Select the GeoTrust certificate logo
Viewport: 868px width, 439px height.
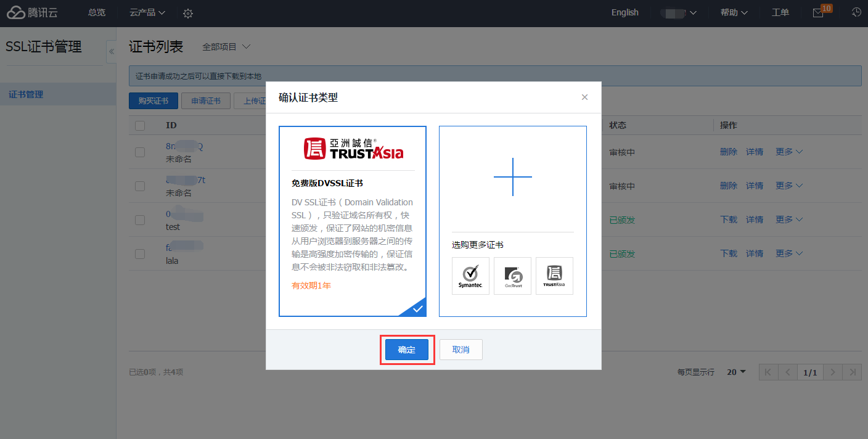tap(512, 276)
